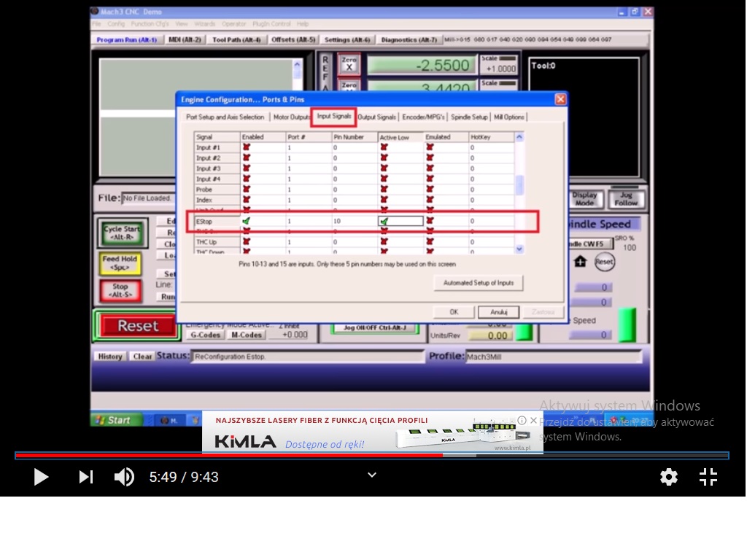Toggle Enabled for THC Up
The width and height of the screenshot is (747, 560).
[247, 241]
